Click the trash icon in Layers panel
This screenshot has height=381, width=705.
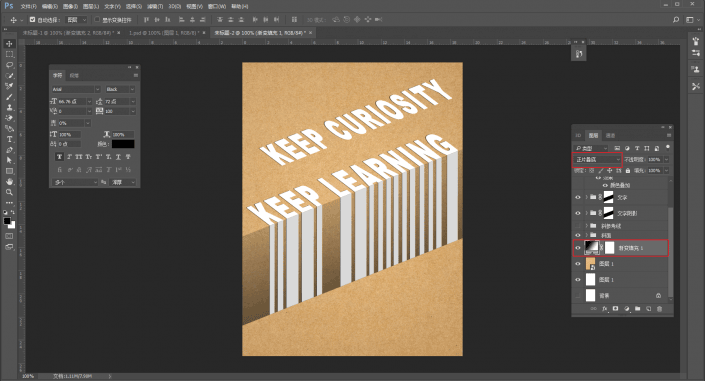coord(660,309)
